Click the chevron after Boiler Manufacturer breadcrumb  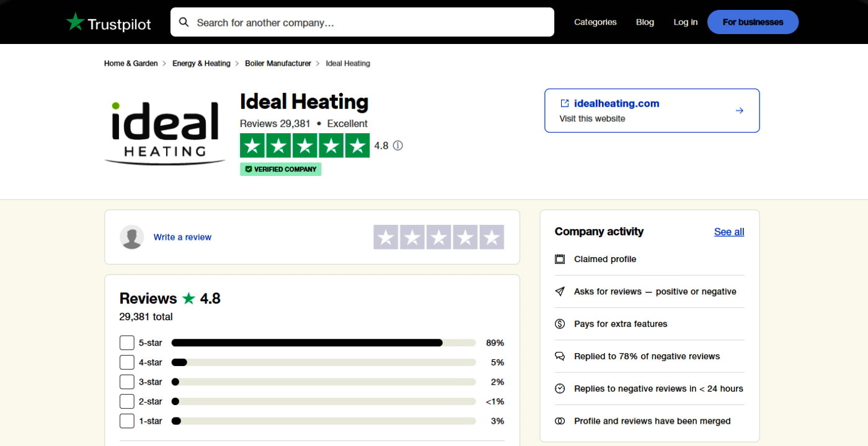tap(318, 63)
